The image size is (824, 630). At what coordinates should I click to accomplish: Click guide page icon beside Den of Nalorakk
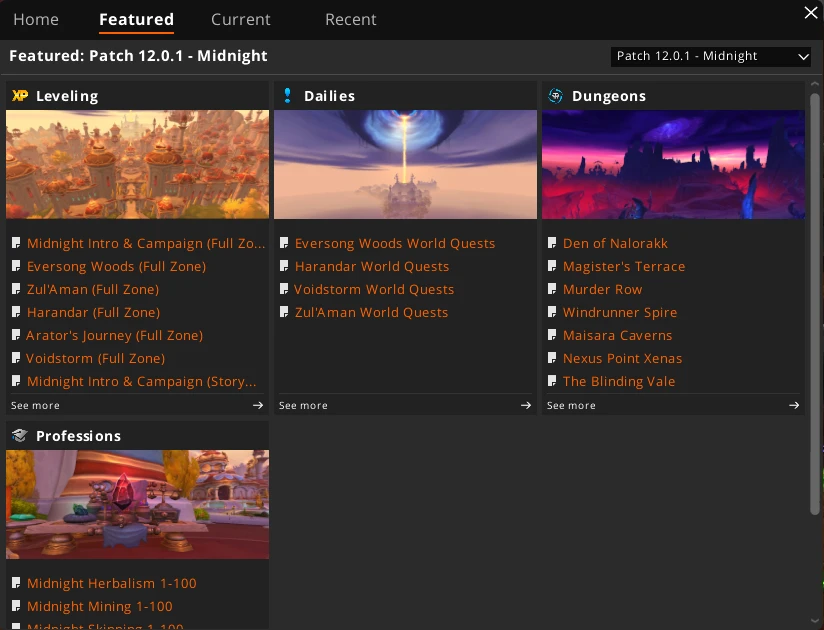coord(553,244)
